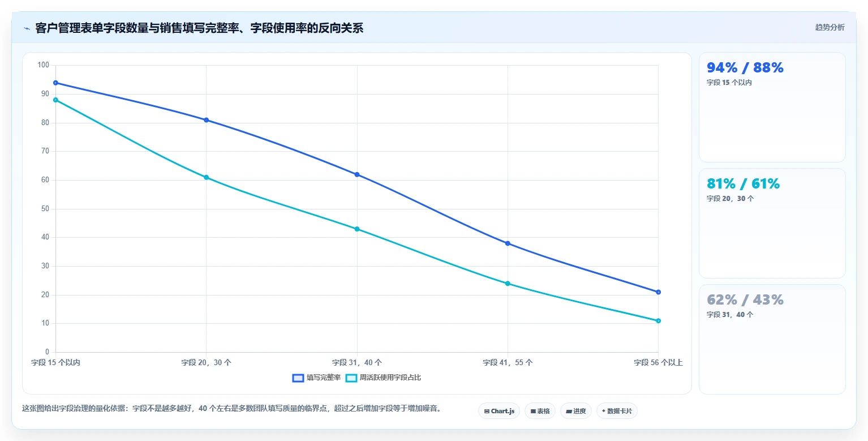The image size is (868, 441).
Task: Click the 趋势分析 label in header
Action: [x=830, y=27]
